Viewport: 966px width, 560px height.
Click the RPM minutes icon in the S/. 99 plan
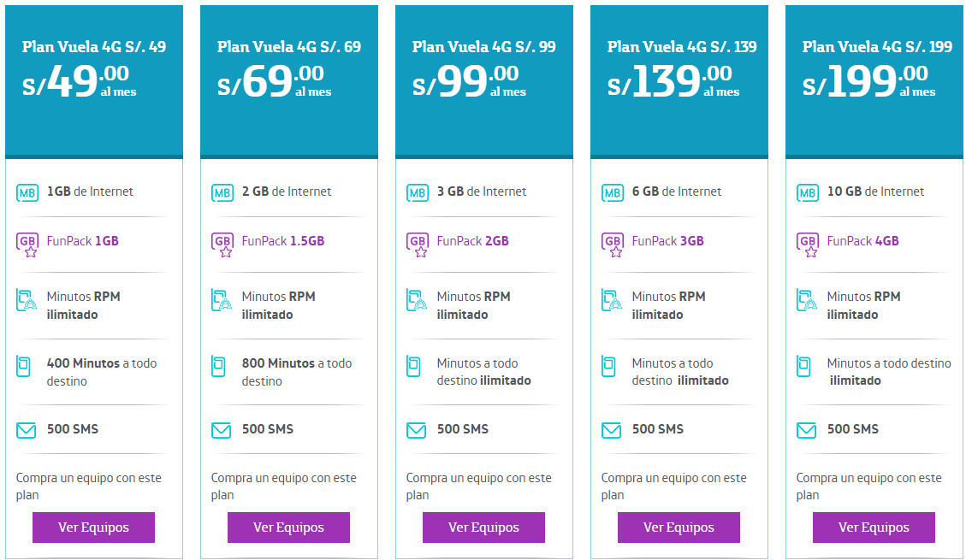[x=417, y=300]
